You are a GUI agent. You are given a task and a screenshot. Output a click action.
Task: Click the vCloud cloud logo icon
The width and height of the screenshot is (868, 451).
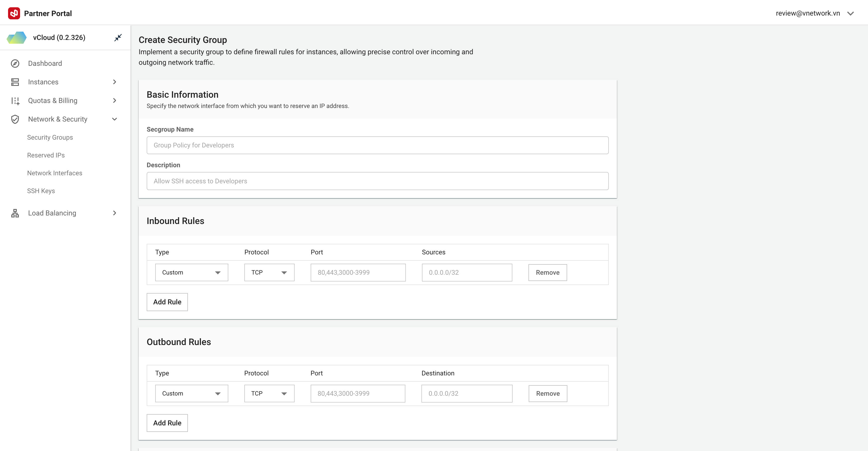coord(17,37)
